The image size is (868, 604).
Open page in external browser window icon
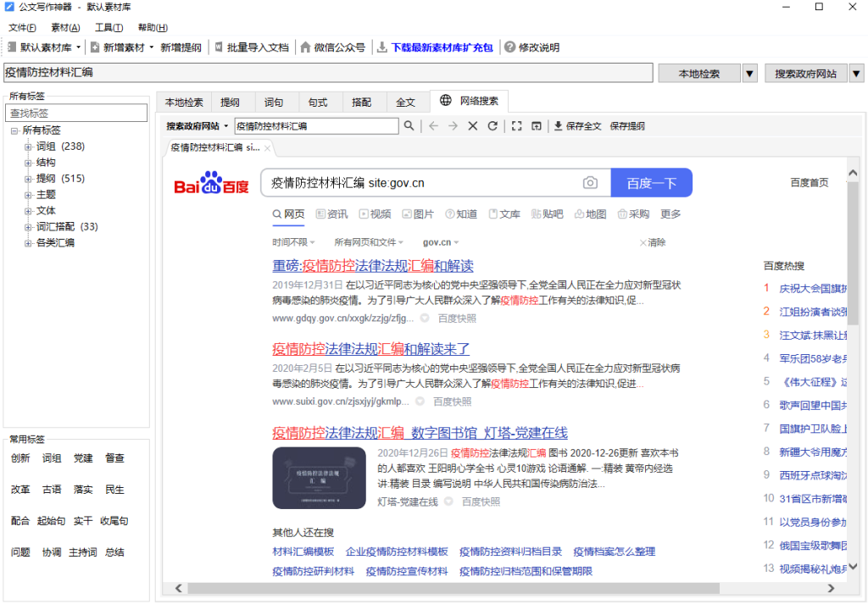[537, 125]
